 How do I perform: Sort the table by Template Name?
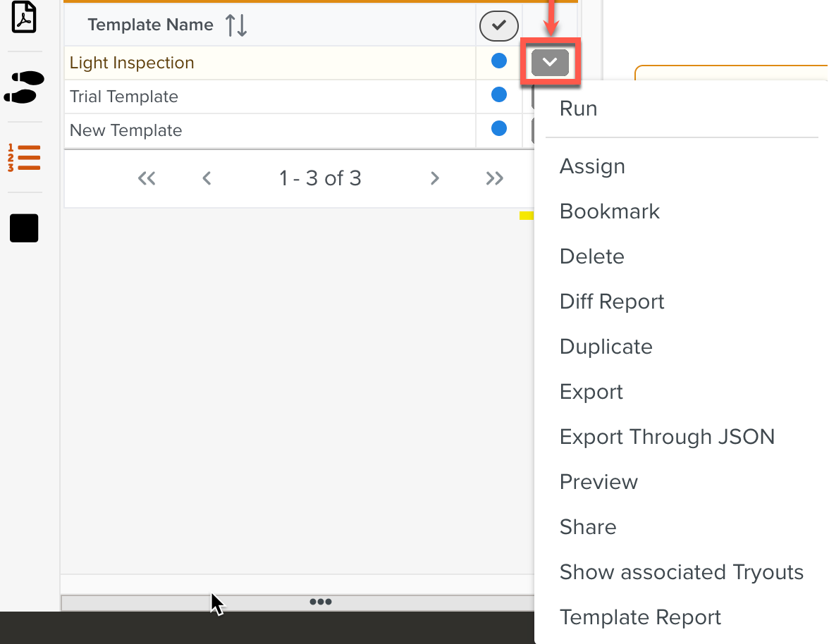point(235,25)
